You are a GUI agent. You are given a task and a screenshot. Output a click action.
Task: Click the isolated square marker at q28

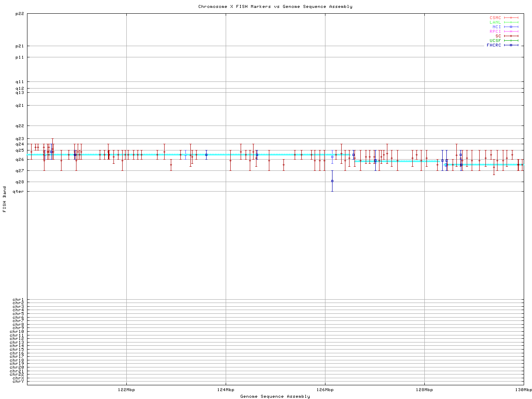(332, 181)
